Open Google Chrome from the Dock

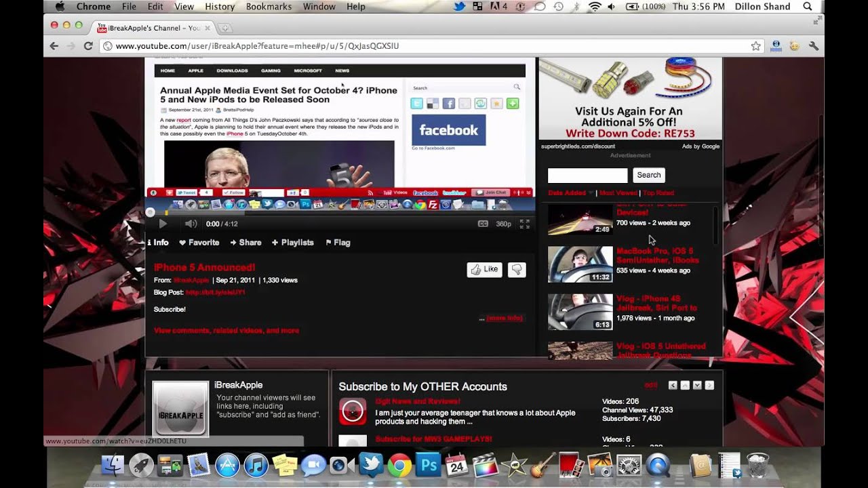tap(399, 466)
